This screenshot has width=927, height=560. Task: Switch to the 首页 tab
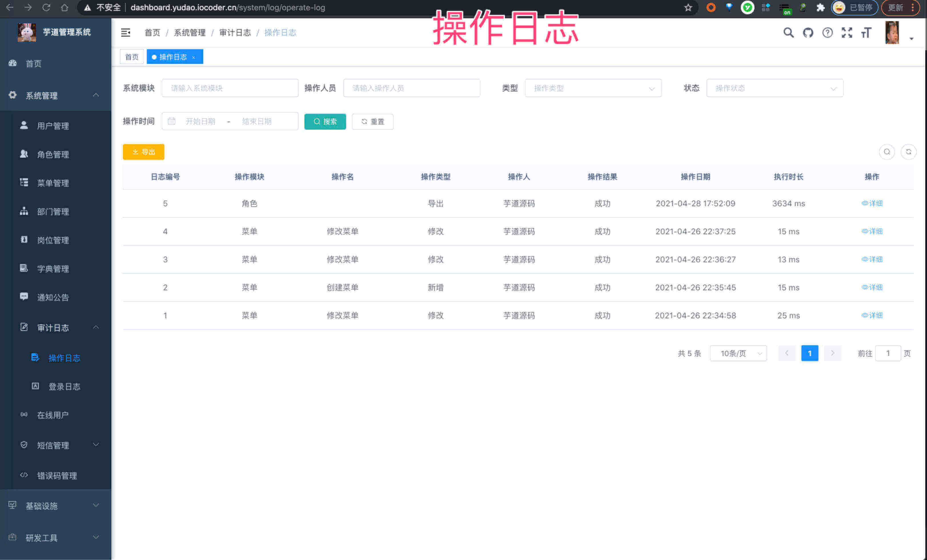coord(132,57)
